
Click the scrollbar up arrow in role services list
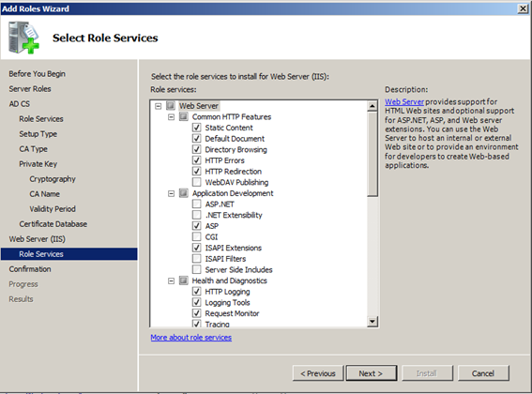(372, 106)
